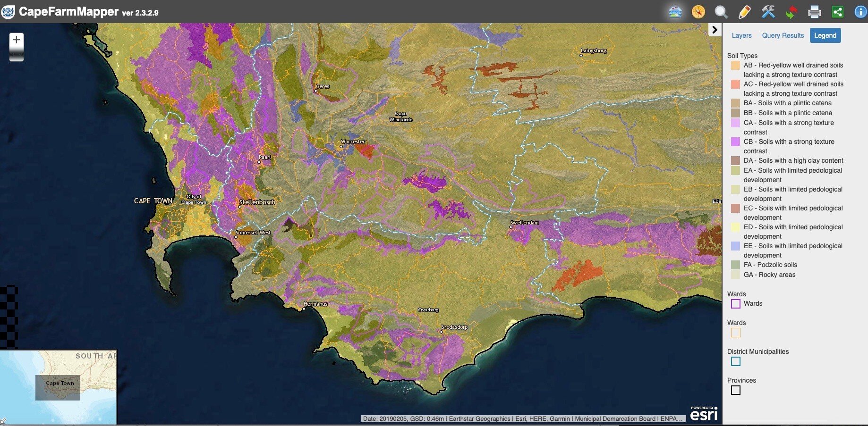Click the red-green arrows import/export icon
The height and width of the screenshot is (426, 868).
[x=791, y=12]
